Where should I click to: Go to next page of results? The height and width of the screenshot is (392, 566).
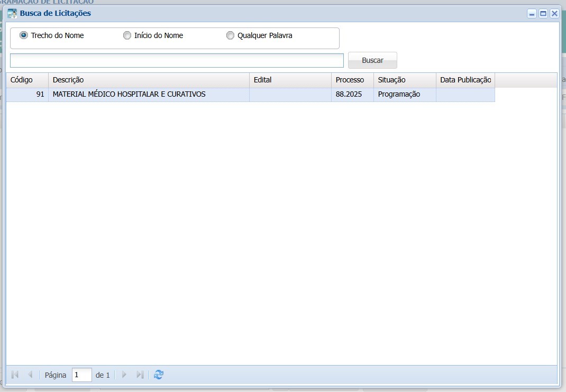pyautogui.click(x=124, y=375)
